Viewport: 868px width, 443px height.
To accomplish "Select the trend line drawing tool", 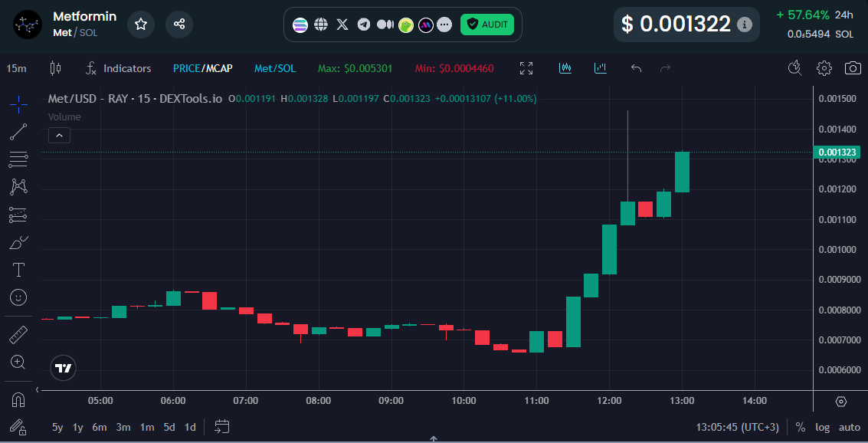I will (18, 132).
